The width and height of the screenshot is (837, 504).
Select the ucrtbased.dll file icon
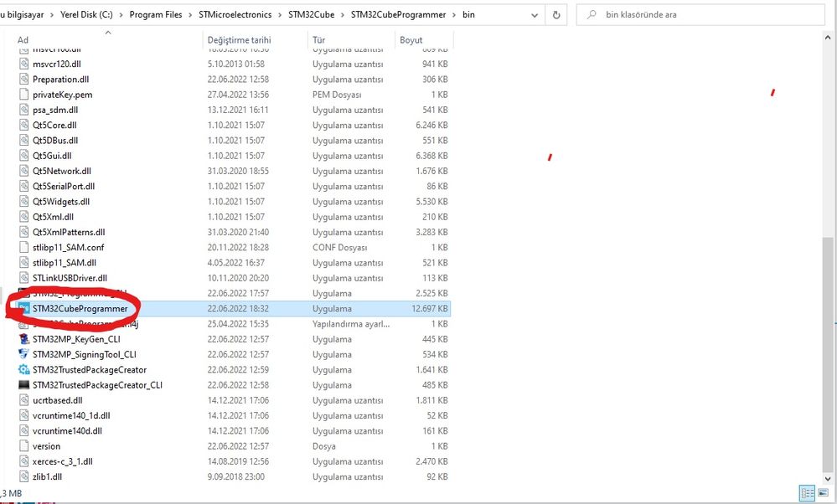click(23, 400)
